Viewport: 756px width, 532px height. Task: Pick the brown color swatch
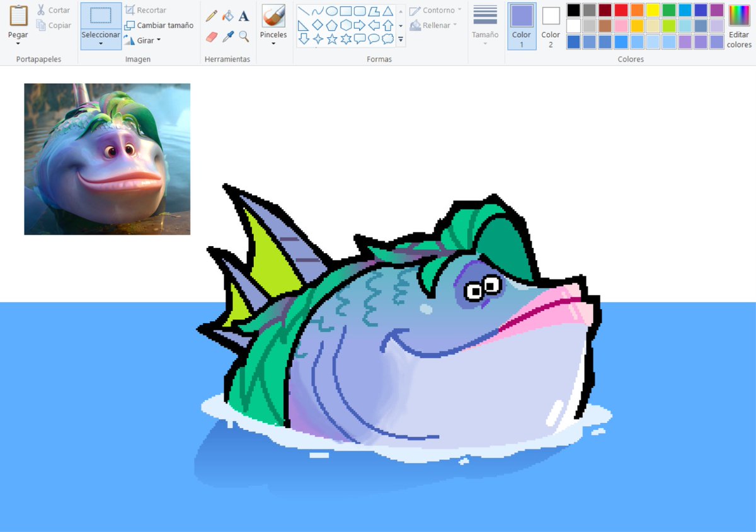[605, 26]
